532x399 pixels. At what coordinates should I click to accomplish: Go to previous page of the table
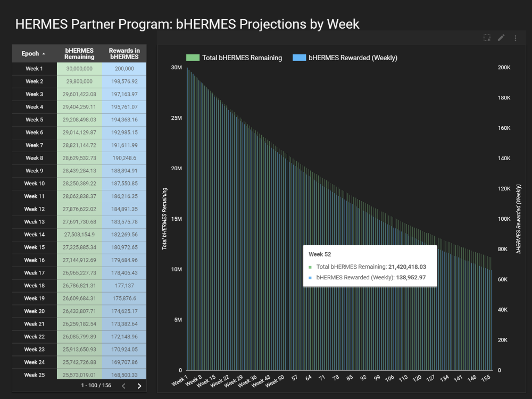pyautogui.click(x=123, y=386)
